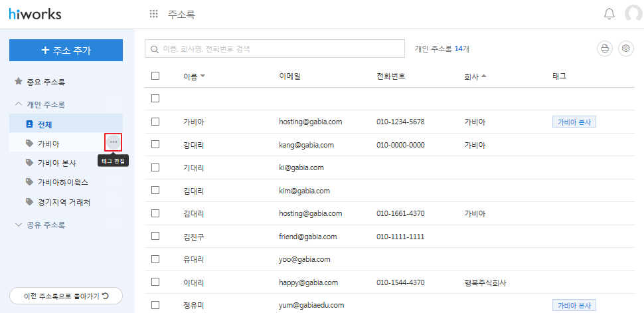Click the 주소 추가 button
Viewport: 644px width, 313px height.
66,50
